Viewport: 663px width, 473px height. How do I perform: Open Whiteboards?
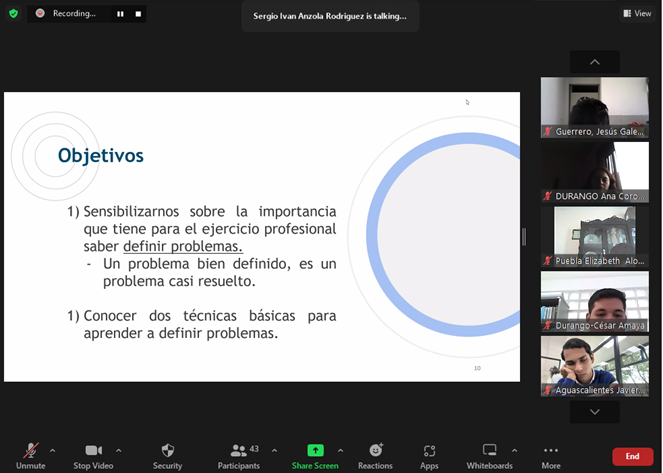click(490, 456)
